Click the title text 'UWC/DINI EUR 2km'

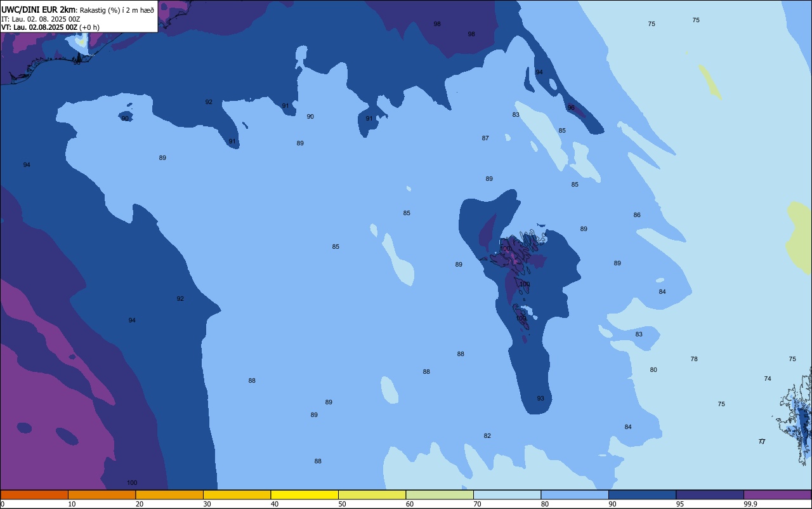(x=38, y=10)
